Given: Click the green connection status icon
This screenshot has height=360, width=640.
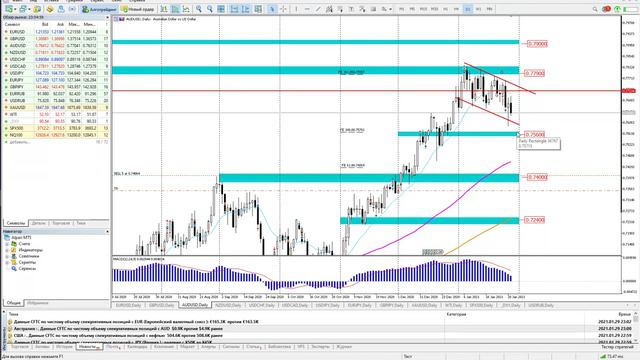Looking at the screenshot, I should click(618, 9).
